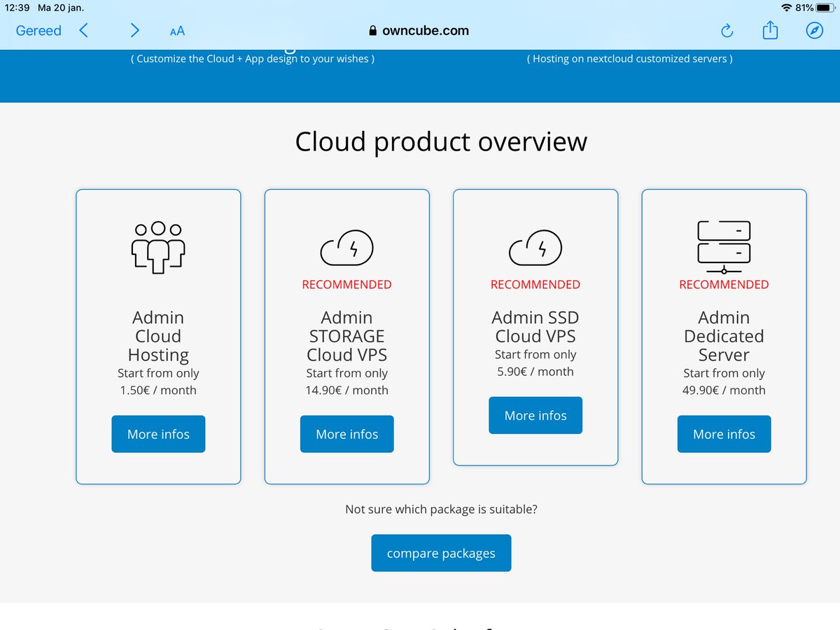The height and width of the screenshot is (630, 840).
Task: Click RECOMMENDED label on STORAGE Cloud VPS card
Action: [x=347, y=284]
